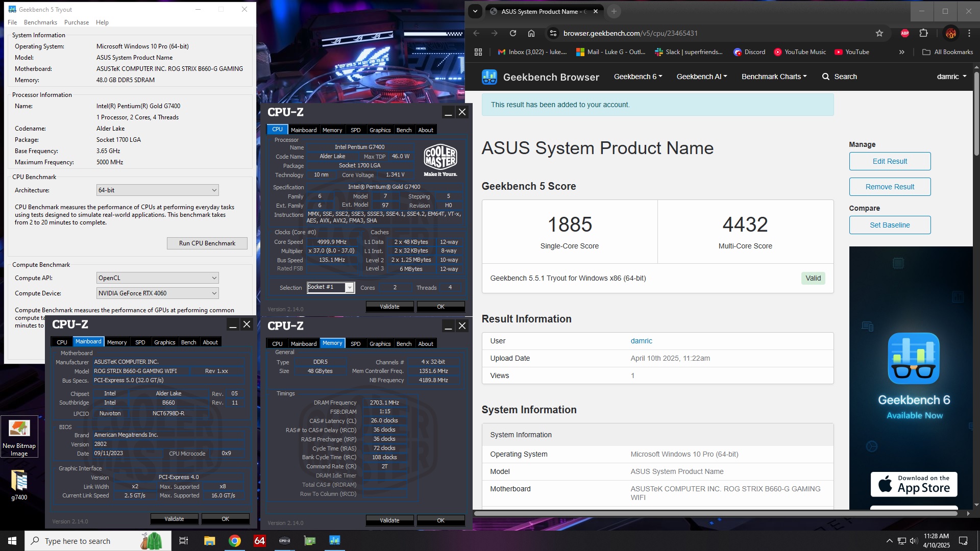980x551 pixels.
Task: Open the Discord bookmark
Action: click(749, 52)
